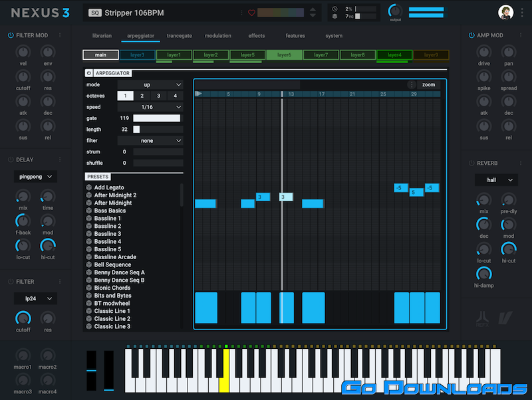The width and height of the screenshot is (532, 400).
Task: Toggle the Amp Mod power icon
Action: tap(471, 35)
